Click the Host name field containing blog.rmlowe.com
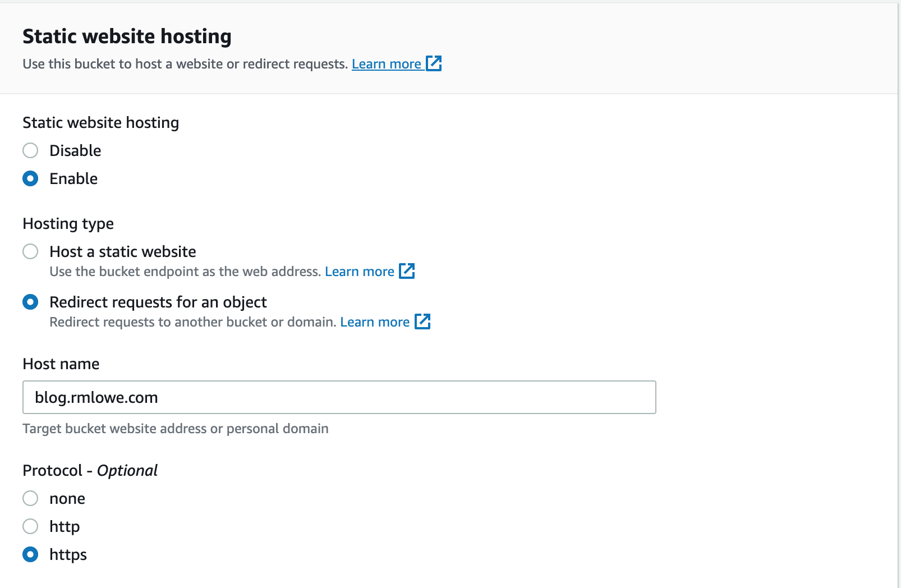The height and width of the screenshot is (588, 901). pyautogui.click(x=339, y=397)
